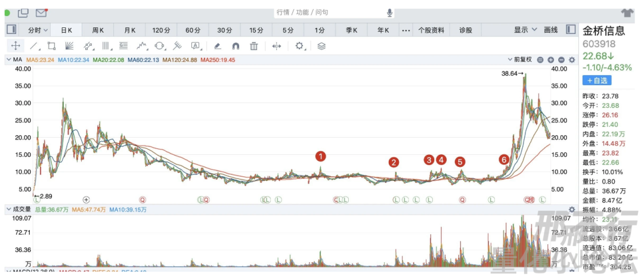Collapse the 成交量 panel chevron

click(x=8, y=210)
